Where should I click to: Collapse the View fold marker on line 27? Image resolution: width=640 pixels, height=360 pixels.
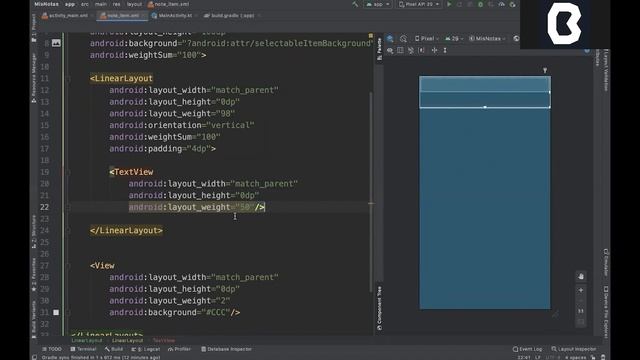68,266
